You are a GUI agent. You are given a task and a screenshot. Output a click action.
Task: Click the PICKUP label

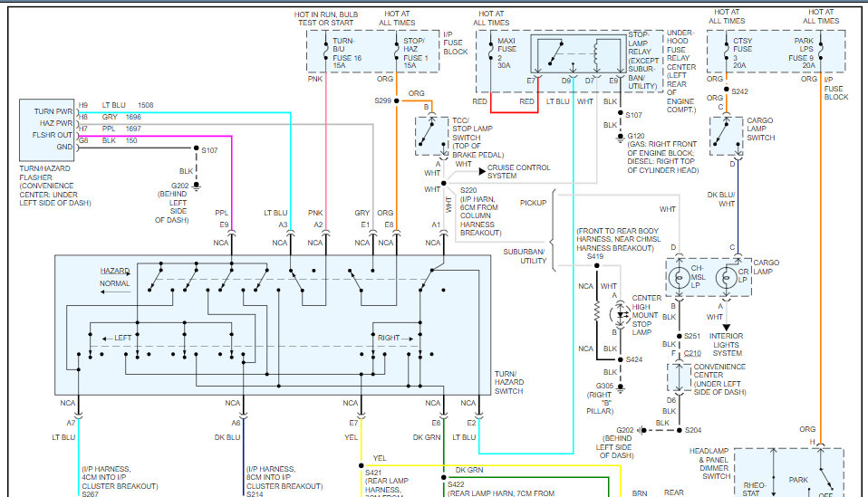tap(533, 203)
